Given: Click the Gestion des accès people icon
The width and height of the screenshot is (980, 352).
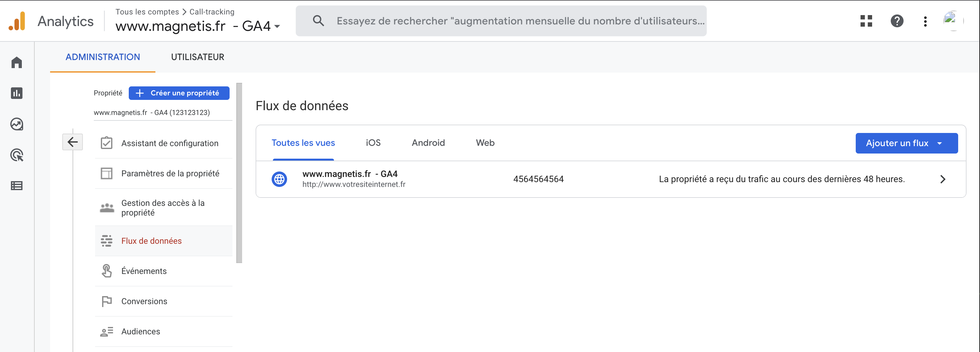Looking at the screenshot, I should click(107, 208).
